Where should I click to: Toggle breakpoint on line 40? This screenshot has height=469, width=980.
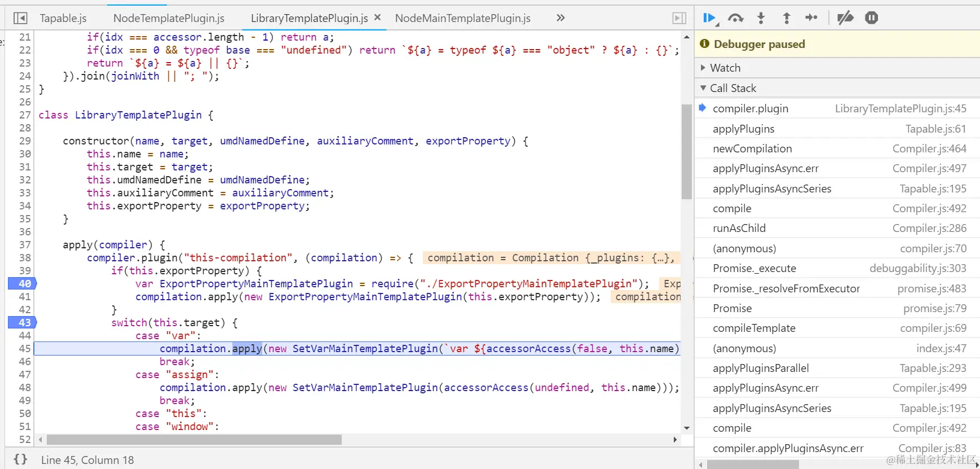pyautogui.click(x=23, y=283)
